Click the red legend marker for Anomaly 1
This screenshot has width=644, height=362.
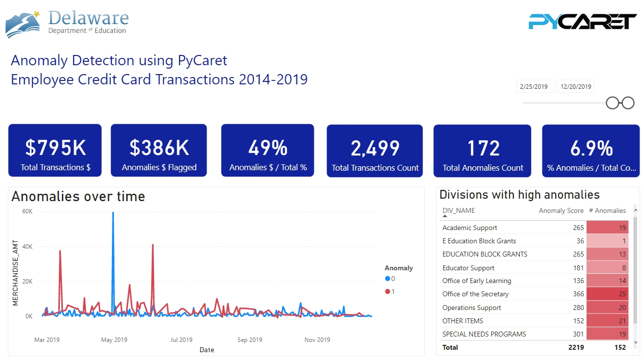click(388, 291)
